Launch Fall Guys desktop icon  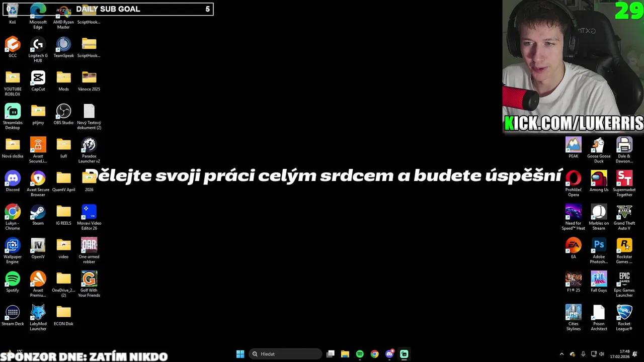pos(599,279)
